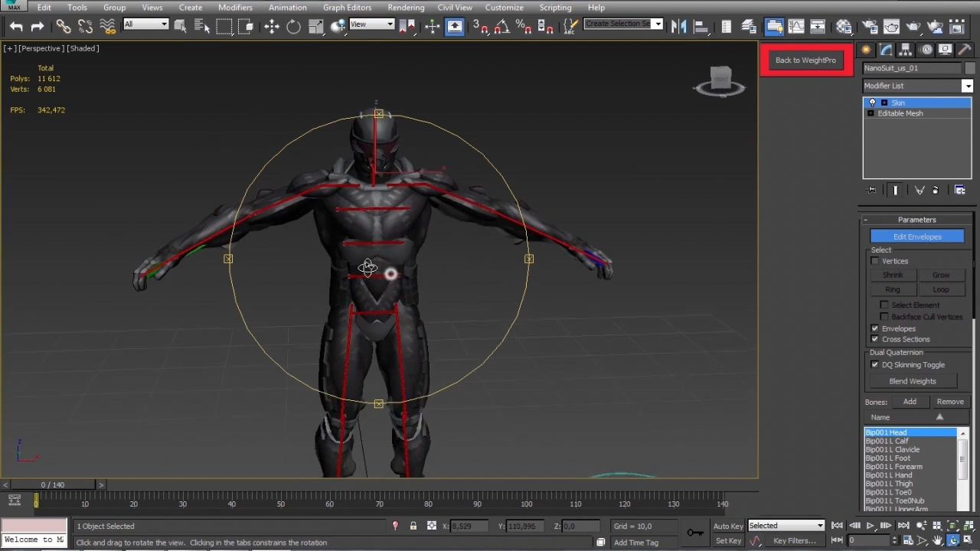Click the Align tool icon
The image size is (980, 551).
[700, 27]
